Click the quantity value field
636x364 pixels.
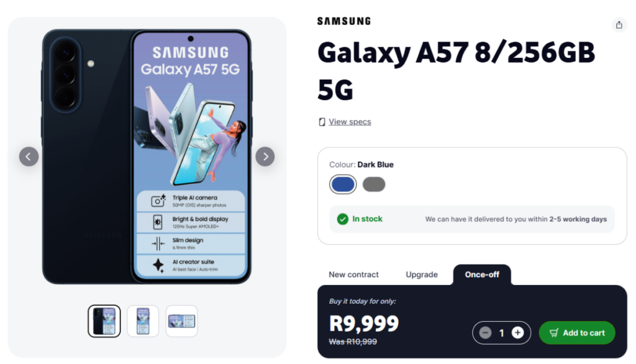click(x=502, y=333)
